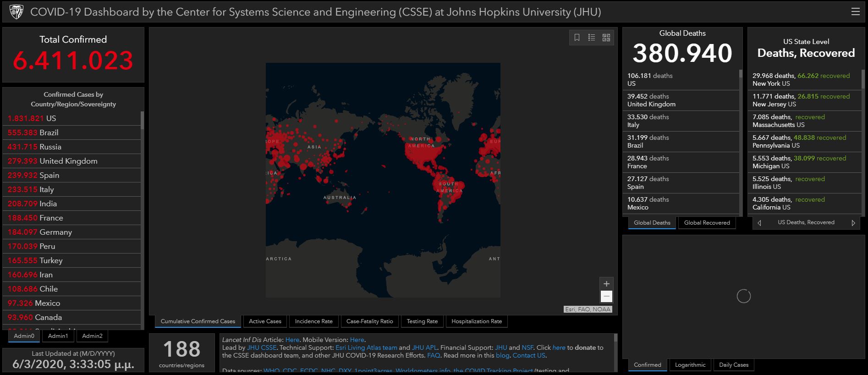Select Peru in confirmed cases list
Screen dimensions: 868x375
point(72,246)
